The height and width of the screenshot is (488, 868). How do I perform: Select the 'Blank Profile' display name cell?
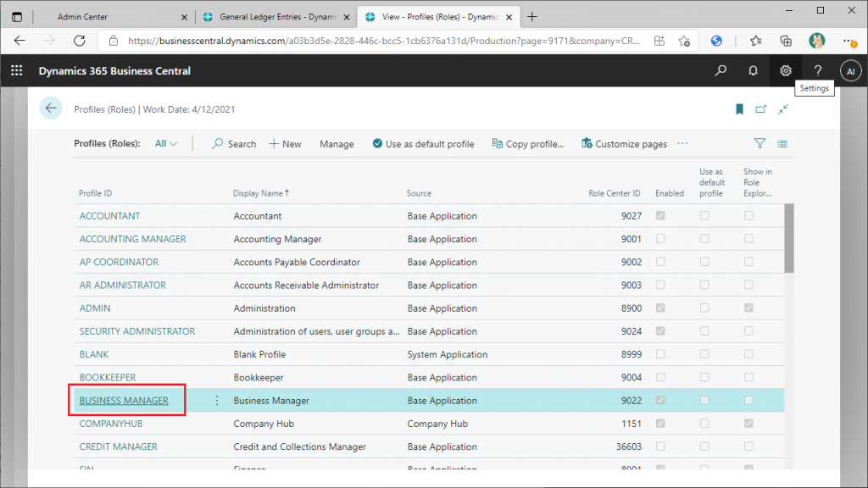(x=259, y=354)
